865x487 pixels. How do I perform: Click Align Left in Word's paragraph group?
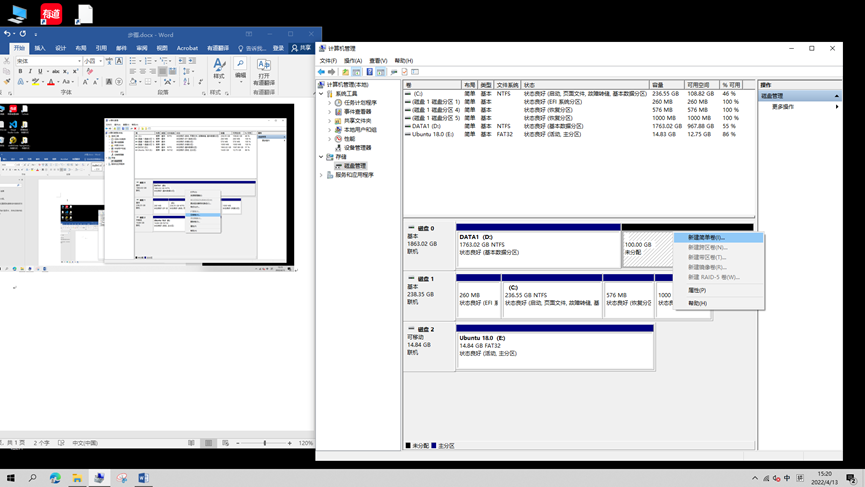tap(132, 72)
